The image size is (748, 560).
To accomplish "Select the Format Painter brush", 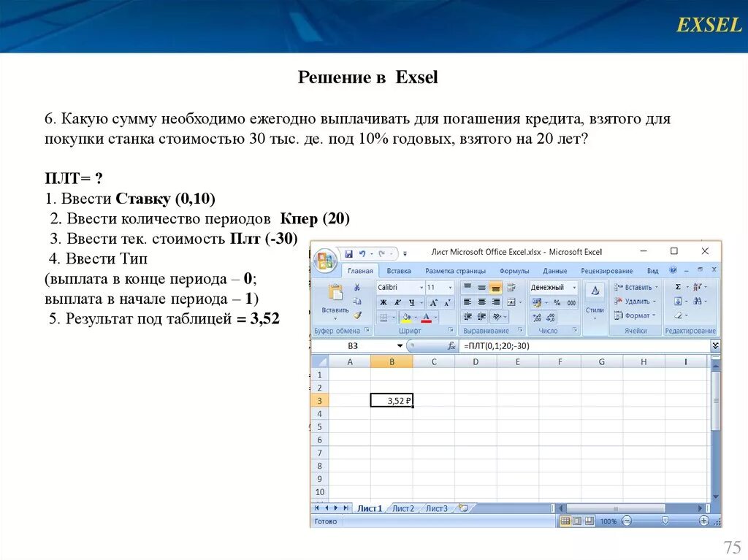I will (356, 315).
